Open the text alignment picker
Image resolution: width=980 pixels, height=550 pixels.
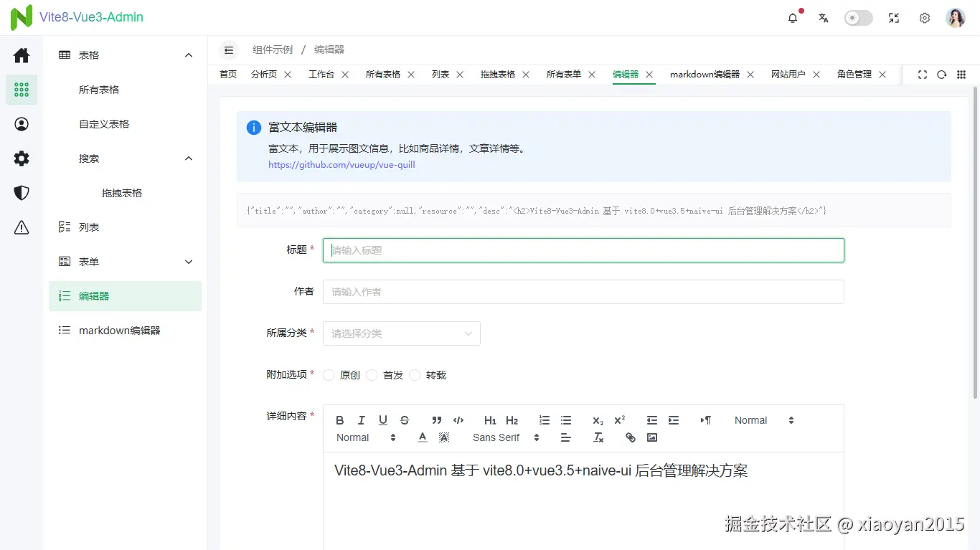[566, 437]
